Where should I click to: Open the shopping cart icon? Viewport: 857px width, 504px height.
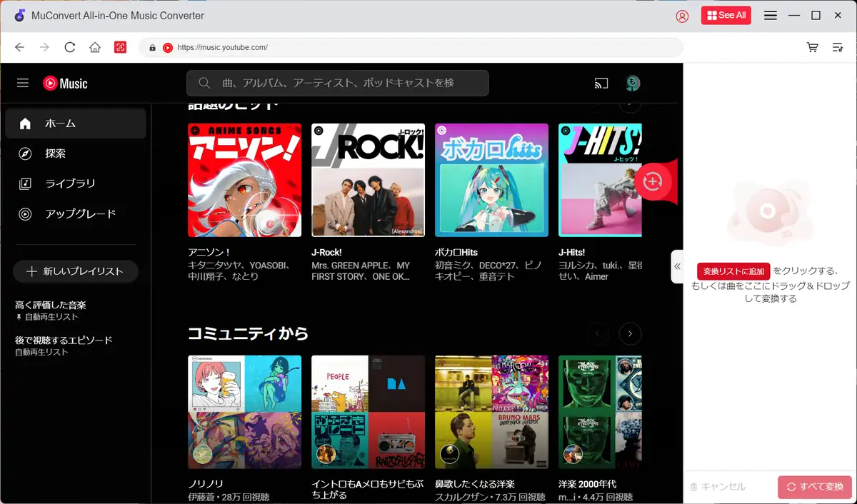coord(812,47)
